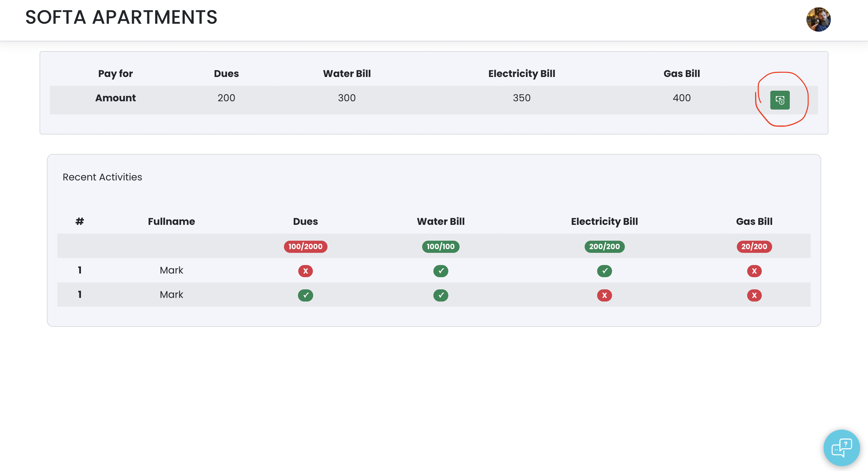This screenshot has height=471, width=868.
Task: Click the 20/200 Gas Bill badge
Action: pyautogui.click(x=754, y=246)
